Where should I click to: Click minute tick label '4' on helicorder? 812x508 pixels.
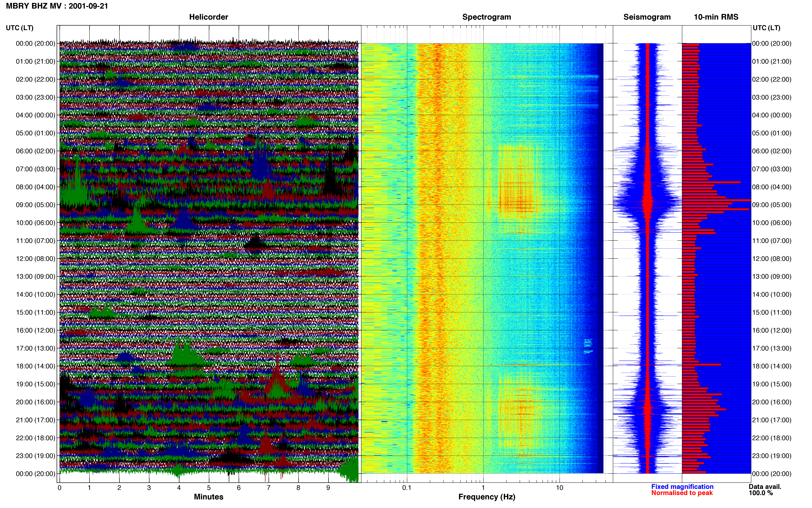click(x=179, y=488)
